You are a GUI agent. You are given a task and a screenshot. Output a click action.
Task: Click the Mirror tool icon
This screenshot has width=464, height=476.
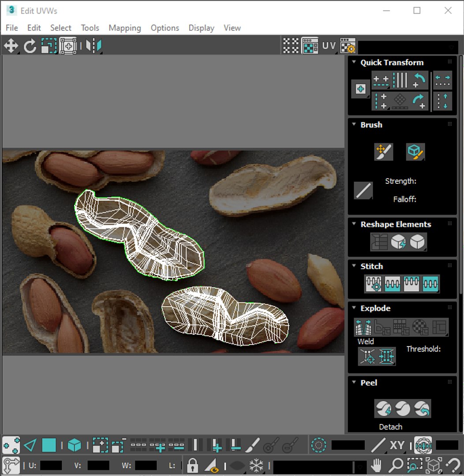(94, 46)
